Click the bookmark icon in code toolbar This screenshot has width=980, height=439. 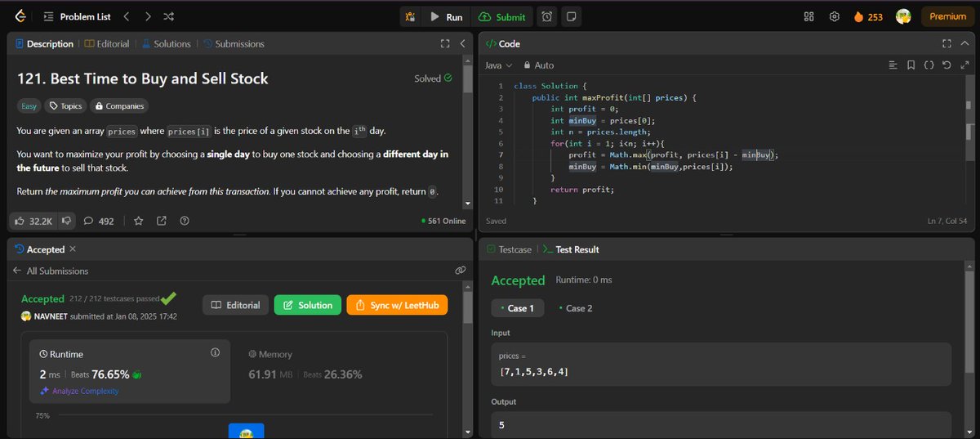point(911,65)
